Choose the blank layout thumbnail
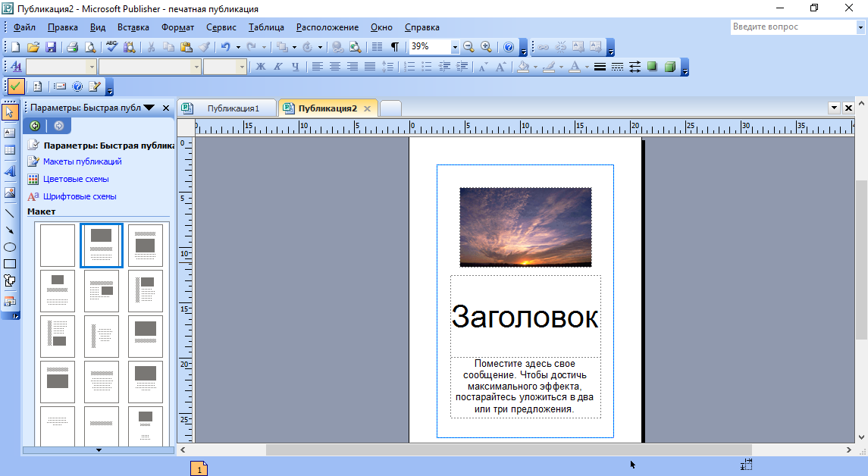This screenshot has height=476, width=868. [58, 246]
